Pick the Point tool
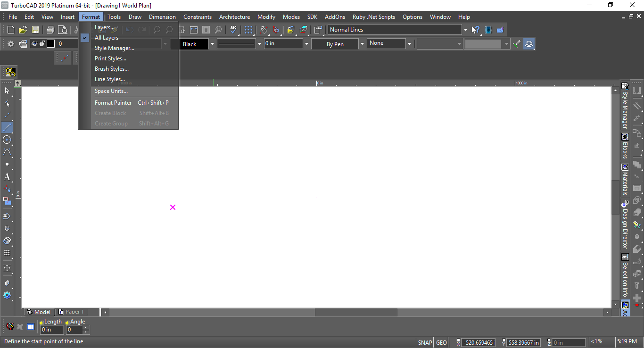This screenshot has height=348, width=644. point(7,164)
